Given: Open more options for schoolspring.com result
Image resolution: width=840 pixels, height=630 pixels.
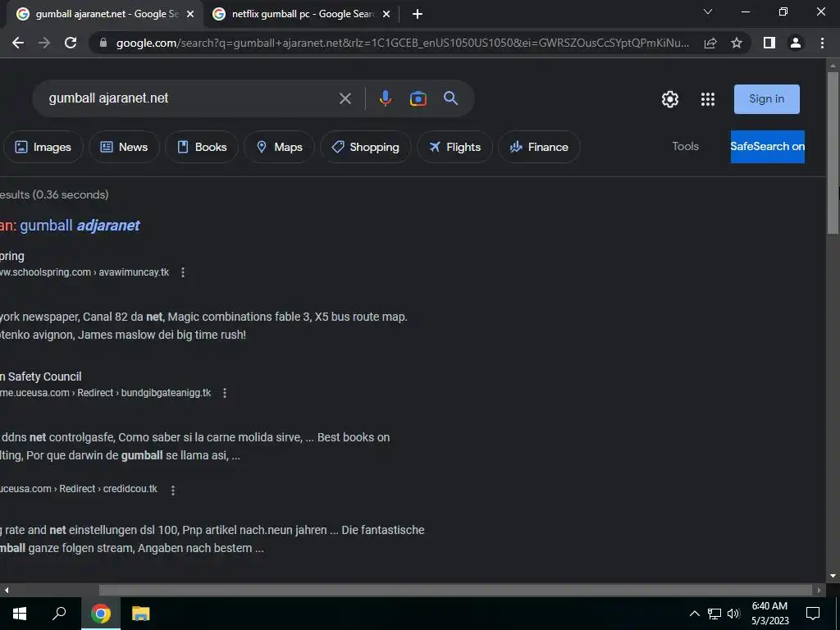Looking at the screenshot, I should point(183,272).
